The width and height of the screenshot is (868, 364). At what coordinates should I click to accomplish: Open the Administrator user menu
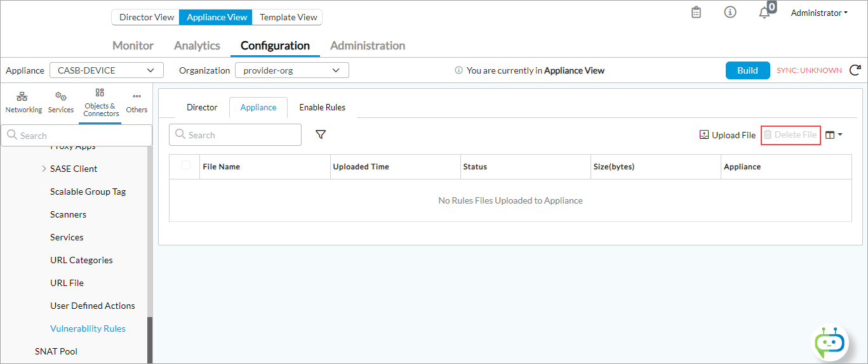pos(819,13)
